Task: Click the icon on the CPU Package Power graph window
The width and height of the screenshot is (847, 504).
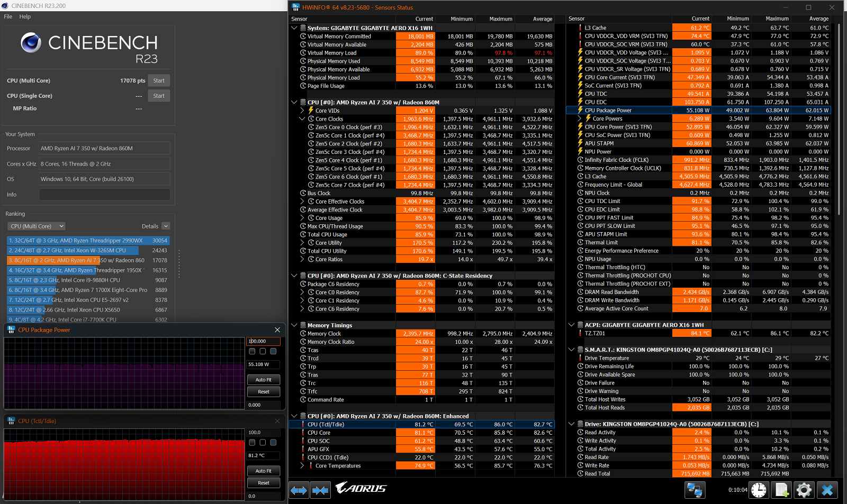Action: click(11, 329)
